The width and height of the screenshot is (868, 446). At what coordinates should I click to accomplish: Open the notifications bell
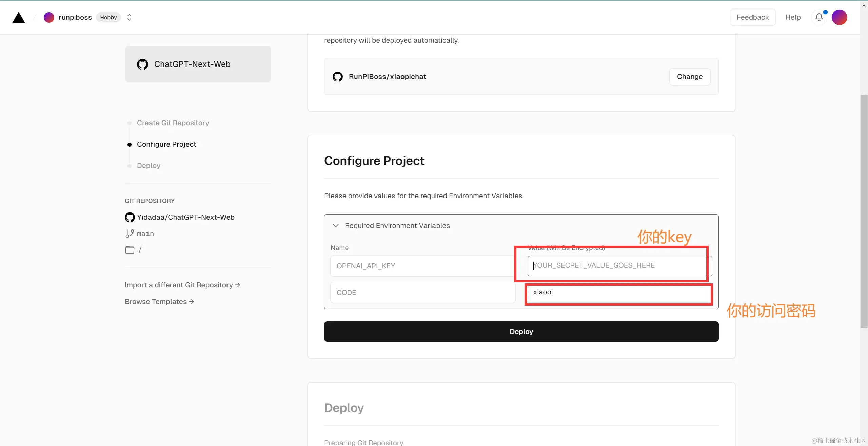coord(819,17)
